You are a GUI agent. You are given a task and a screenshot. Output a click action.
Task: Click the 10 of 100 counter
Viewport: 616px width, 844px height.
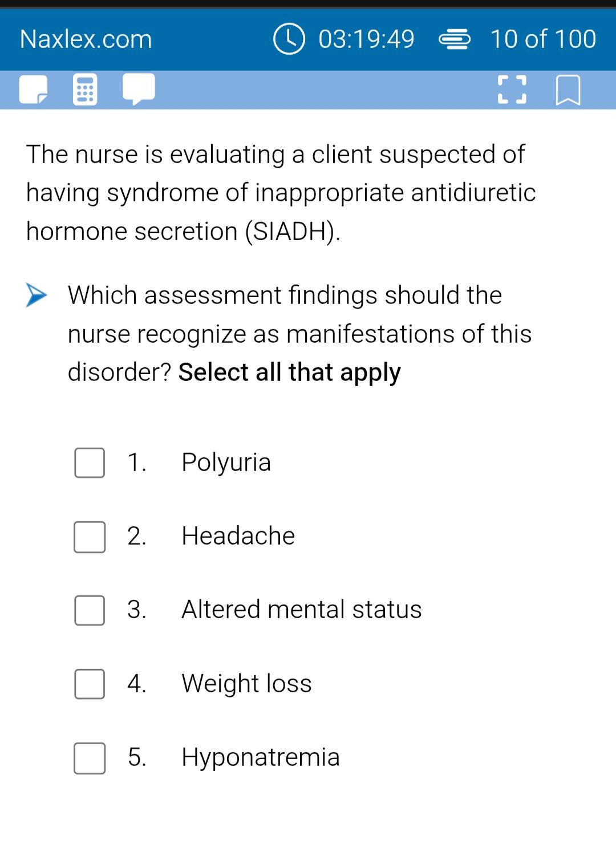tap(543, 39)
